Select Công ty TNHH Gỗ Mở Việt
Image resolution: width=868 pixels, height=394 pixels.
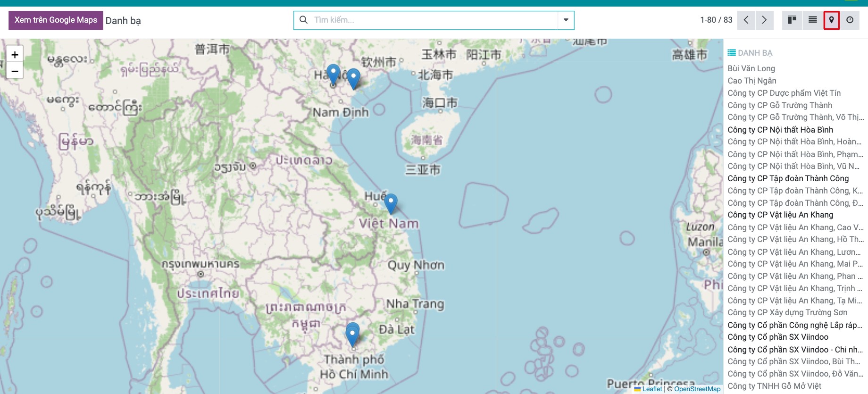[x=774, y=386]
